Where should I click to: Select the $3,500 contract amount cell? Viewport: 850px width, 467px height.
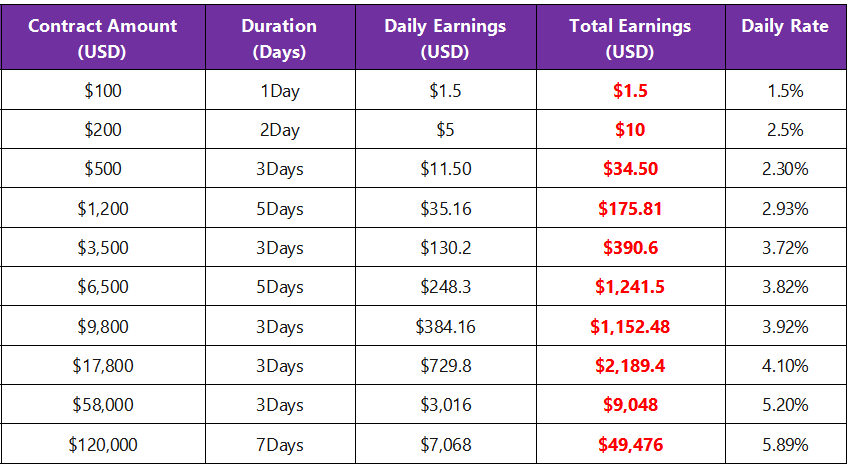click(x=103, y=248)
